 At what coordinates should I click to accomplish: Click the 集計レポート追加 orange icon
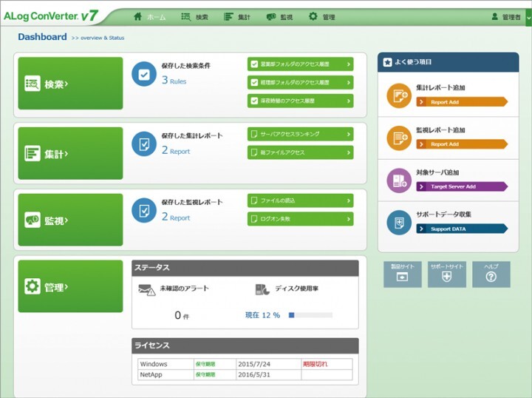[399, 95]
